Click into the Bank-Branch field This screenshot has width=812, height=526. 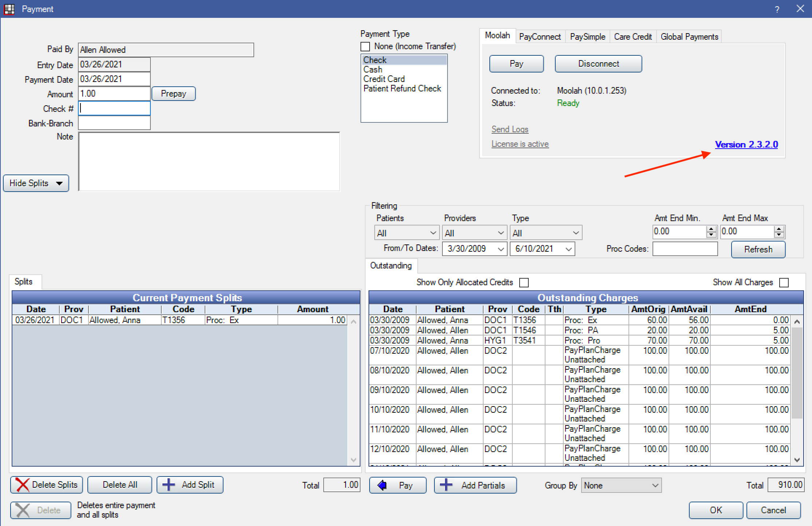tap(114, 123)
